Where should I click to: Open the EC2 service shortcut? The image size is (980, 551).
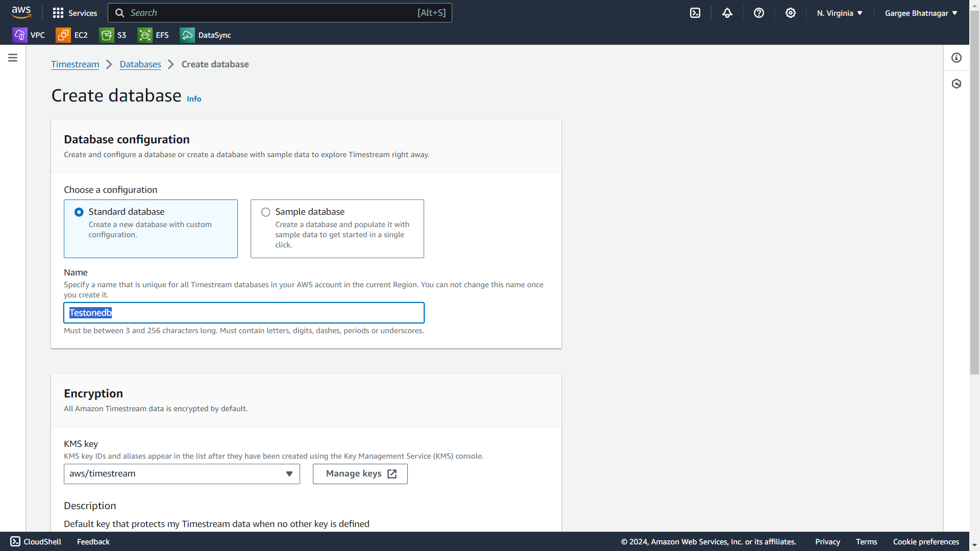[x=72, y=35]
